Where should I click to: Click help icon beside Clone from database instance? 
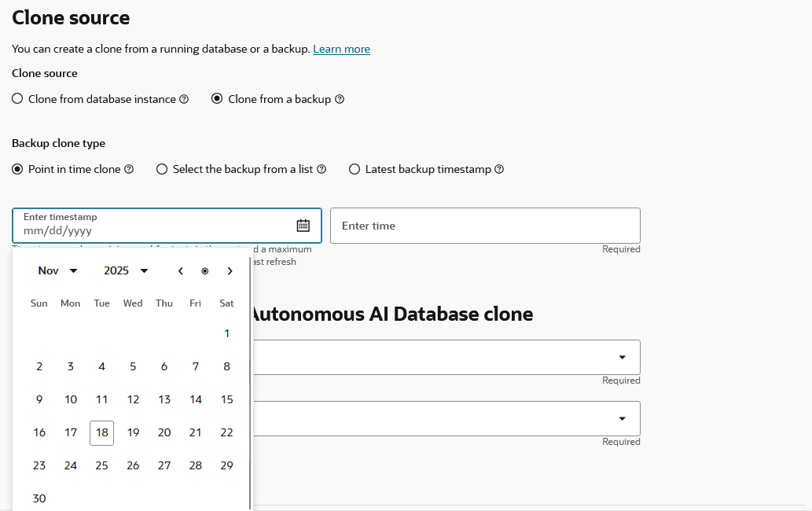point(184,99)
